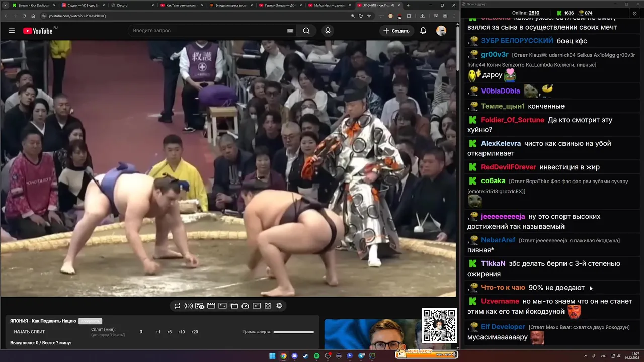Go back with the browser back arrow
644x362 pixels.
point(6,16)
